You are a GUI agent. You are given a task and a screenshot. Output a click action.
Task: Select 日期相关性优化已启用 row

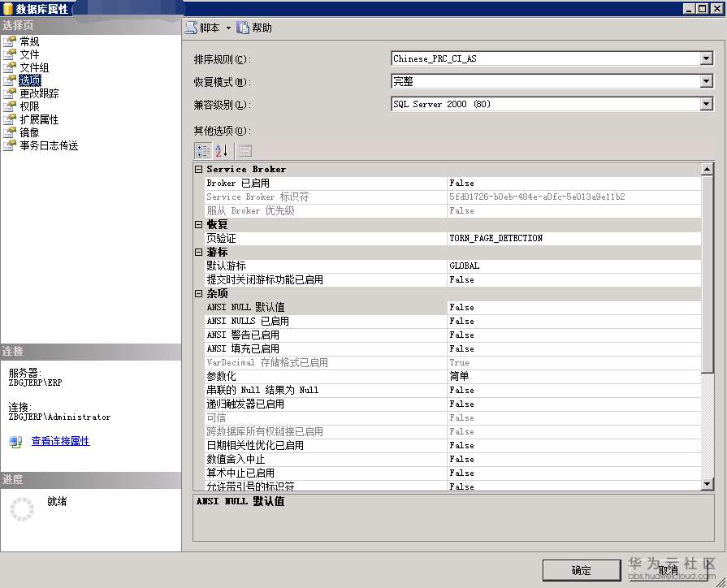(x=452, y=445)
